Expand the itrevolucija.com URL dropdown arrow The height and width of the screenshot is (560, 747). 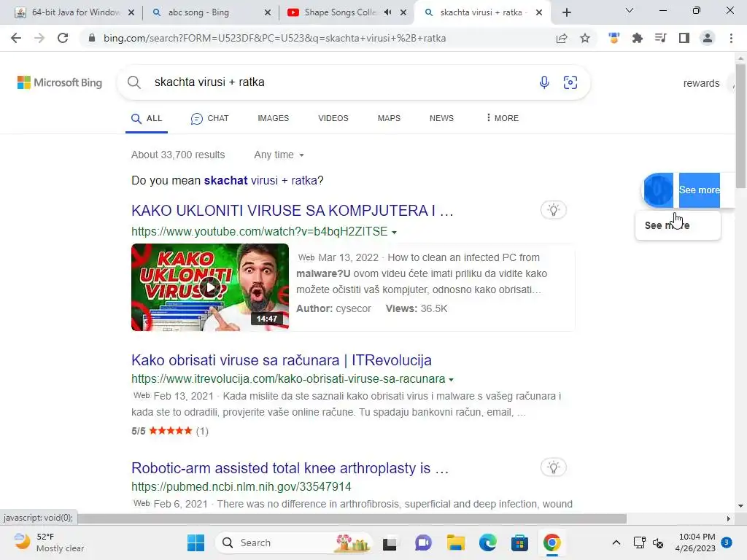pyautogui.click(x=451, y=379)
